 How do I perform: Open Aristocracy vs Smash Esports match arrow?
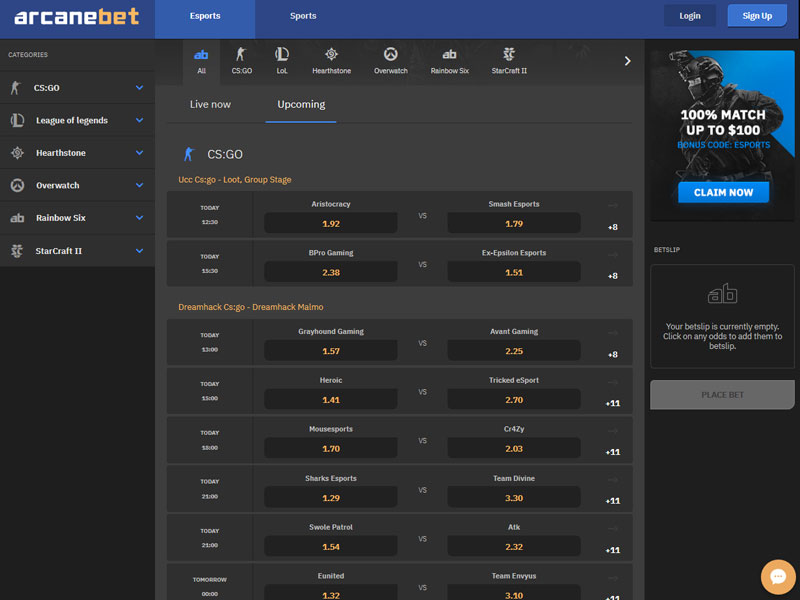(613, 206)
